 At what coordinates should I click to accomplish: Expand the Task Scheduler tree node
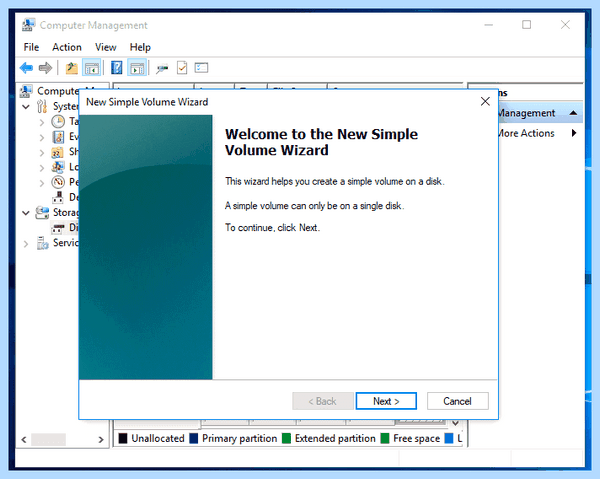pos(42,122)
